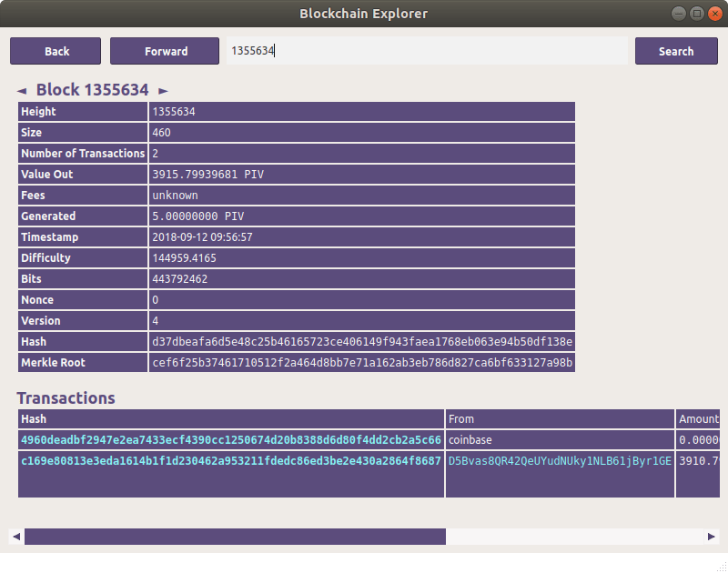Click the From column header

pyautogui.click(x=560, y=419)
